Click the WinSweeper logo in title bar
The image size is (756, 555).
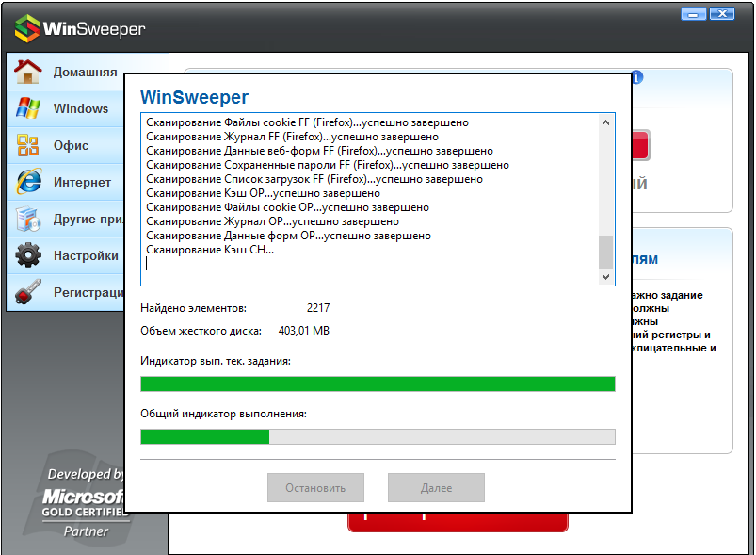[x=27, y=28]
